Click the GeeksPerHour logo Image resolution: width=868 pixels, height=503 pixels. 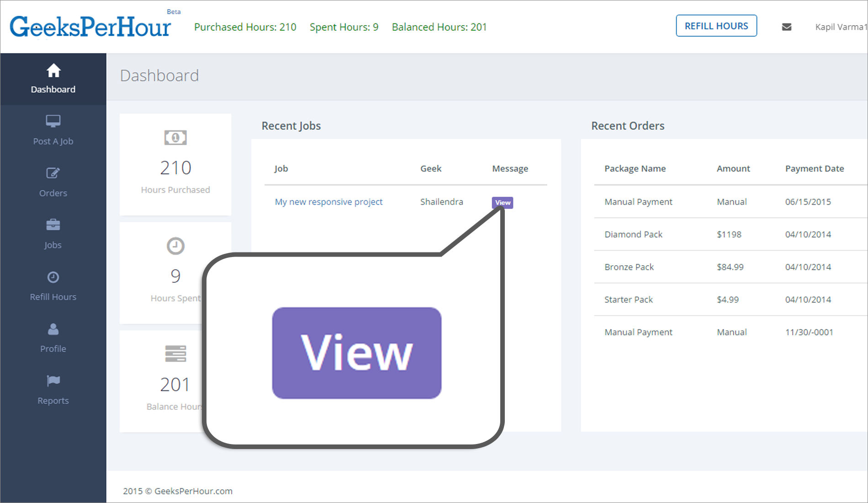(90, 27)
